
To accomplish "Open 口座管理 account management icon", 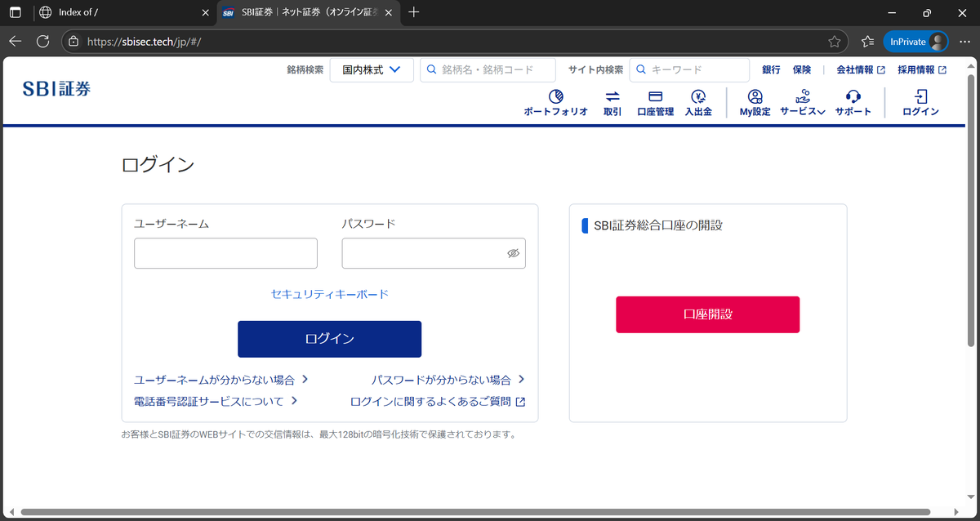I will (x=655, y=97).
